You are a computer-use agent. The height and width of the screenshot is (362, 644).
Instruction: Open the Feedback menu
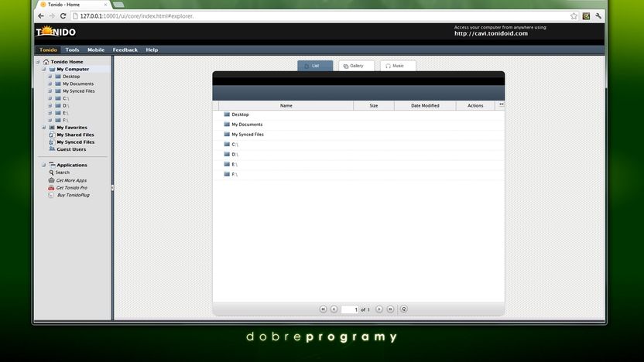click(x=125, y=50)
